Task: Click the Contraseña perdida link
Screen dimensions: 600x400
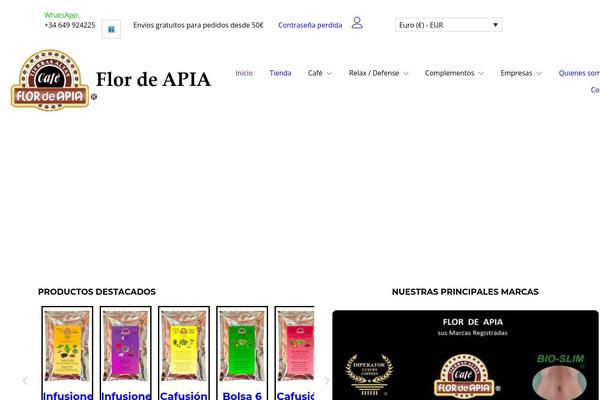Action: pyautogui.click(x=310, y=25)
